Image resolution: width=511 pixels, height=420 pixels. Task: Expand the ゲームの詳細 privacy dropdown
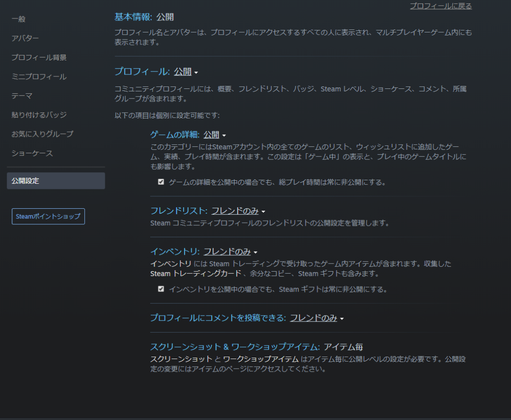pos(215,135)
